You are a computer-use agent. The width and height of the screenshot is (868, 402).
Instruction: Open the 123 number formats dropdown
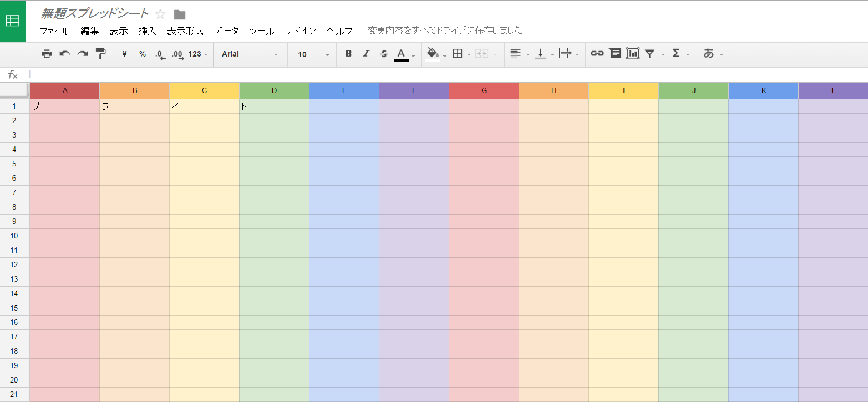(198, 54)
